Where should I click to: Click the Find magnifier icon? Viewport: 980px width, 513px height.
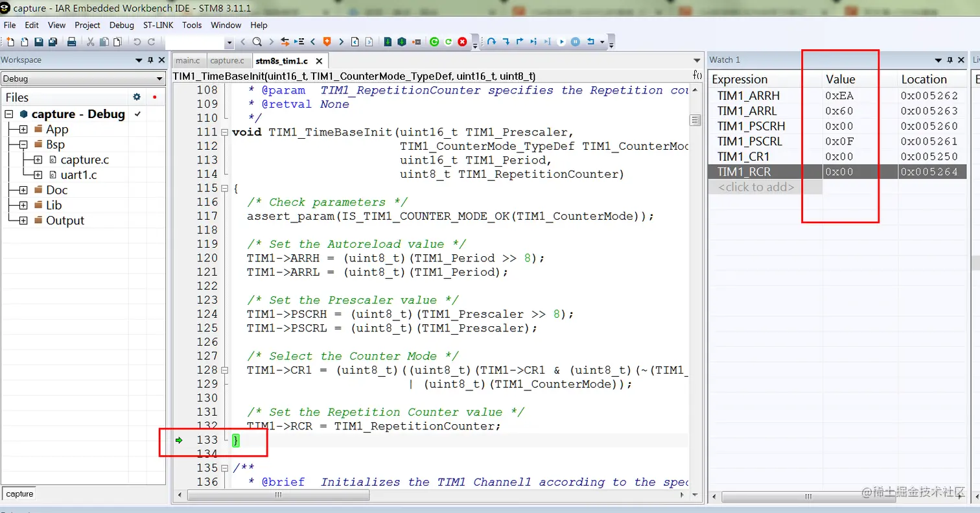tap(257, 42)
